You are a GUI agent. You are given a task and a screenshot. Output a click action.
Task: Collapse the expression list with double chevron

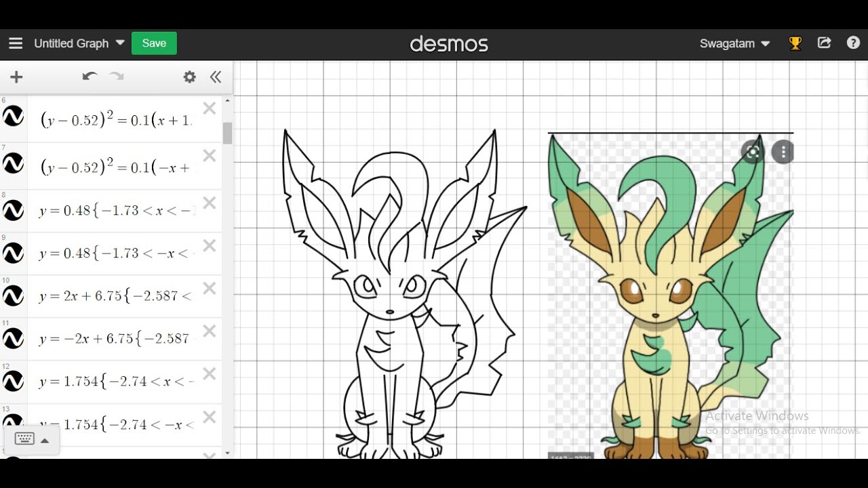point(216,77)
